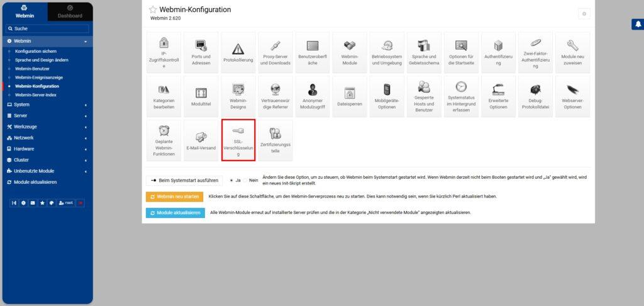Image resolution: width=644 pixels, height=306 pixels.
Task: Select Ja for Beim Systemstart ausführen
Action: point(232,181)
